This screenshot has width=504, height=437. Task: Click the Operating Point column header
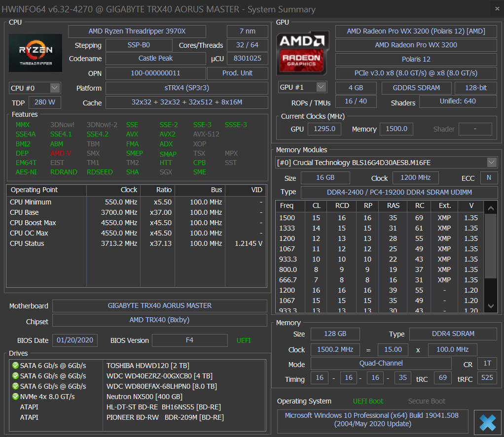(x=47, y=190)
